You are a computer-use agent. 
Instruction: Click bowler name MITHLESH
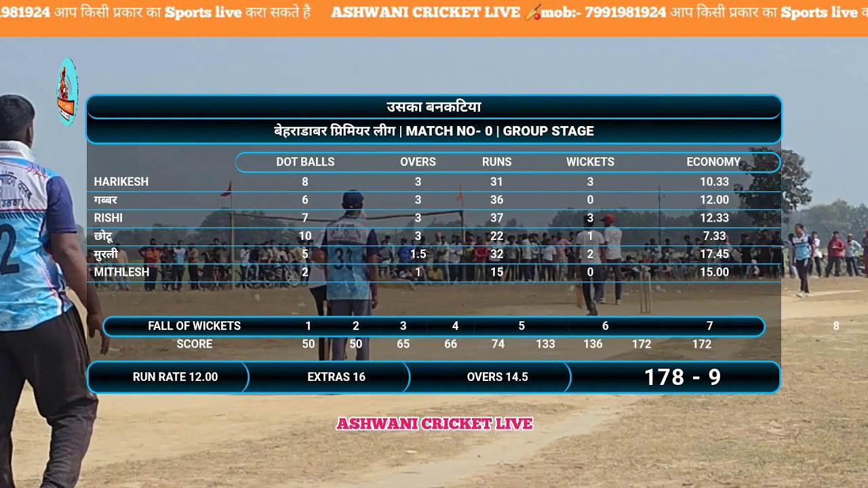click(x=121, y=272)
